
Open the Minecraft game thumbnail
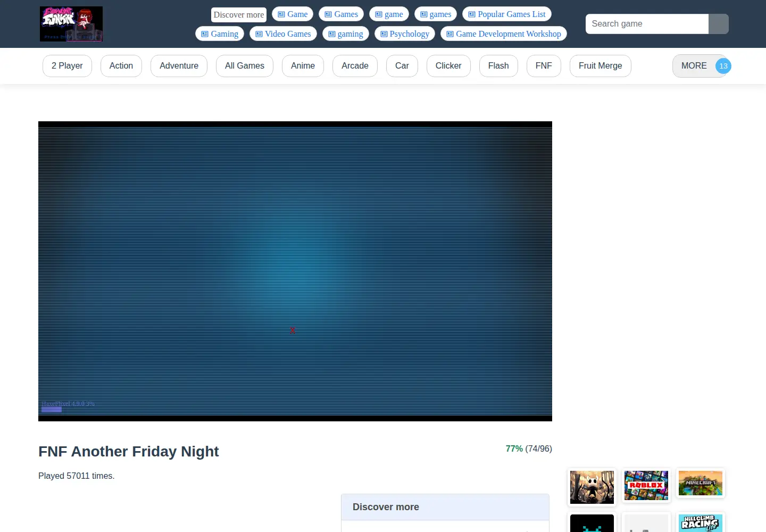pyautogui.click(x=701, y=483)
